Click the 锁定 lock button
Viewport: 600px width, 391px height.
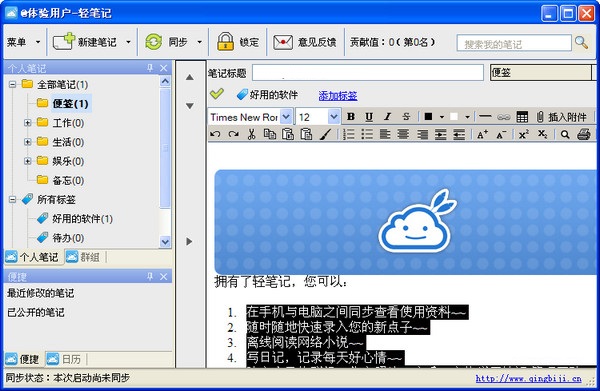click(x=238, y=42)
